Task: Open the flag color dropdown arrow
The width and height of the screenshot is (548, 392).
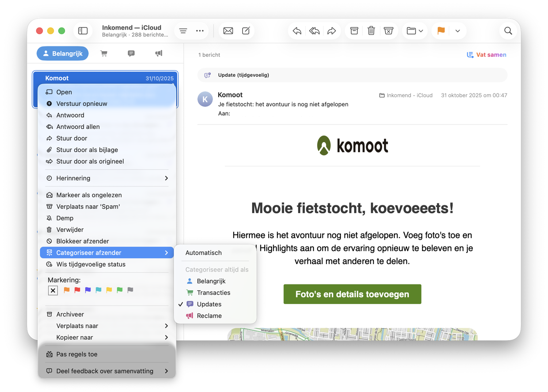Action: [457, 31]
